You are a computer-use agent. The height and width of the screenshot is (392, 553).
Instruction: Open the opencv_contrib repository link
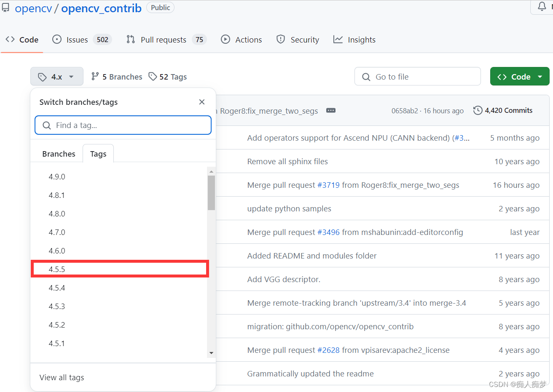point(101,8)
